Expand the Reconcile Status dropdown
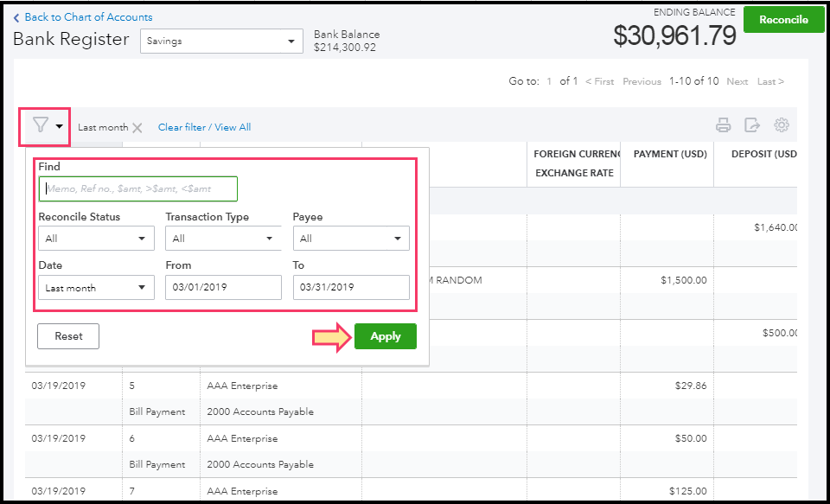 point(96,238)
